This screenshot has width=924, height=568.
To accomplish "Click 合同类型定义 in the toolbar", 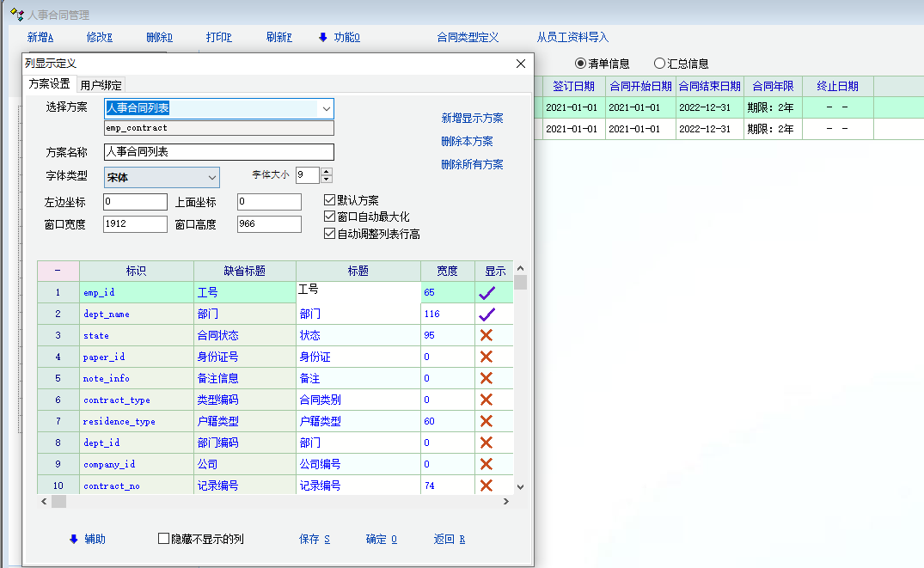I will (x=468, y=37).
